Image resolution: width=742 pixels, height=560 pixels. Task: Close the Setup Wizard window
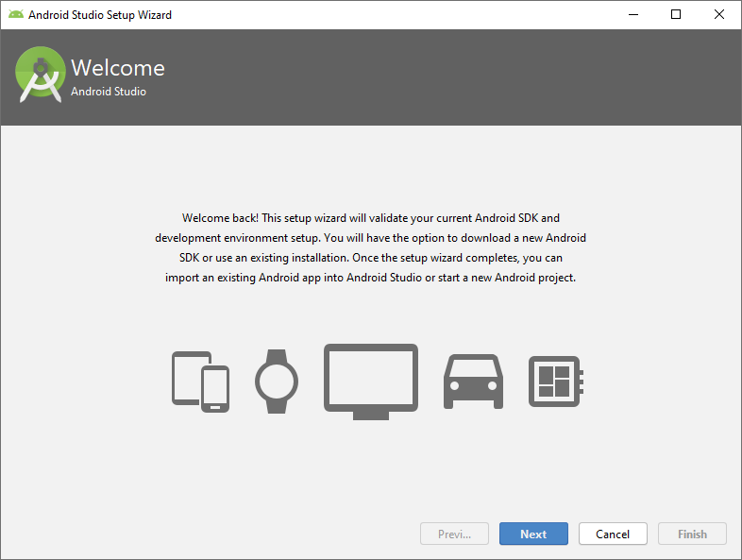point(718,15)
